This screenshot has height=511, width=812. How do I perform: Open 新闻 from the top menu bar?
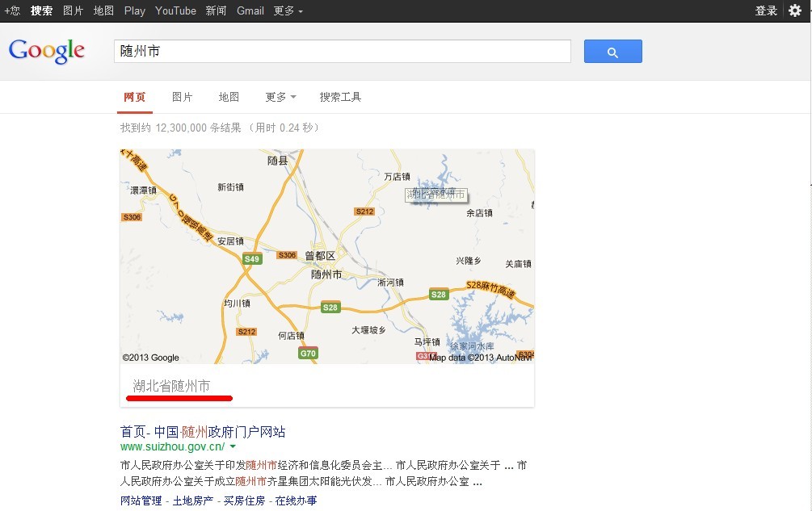pyautogui.click(x=215, y=10)
